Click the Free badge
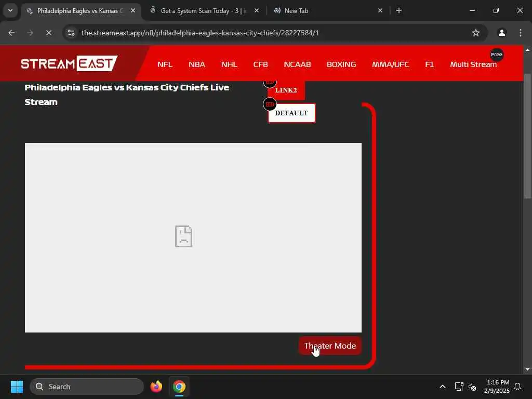The height and width of the screenshot is (399, 532). pyautogui.click(x=497, y=55)
